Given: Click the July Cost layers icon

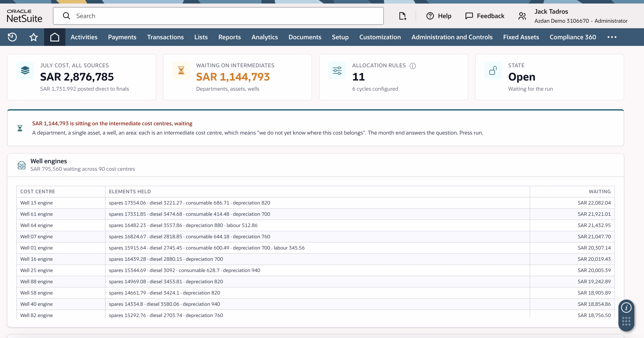Looking at the screenshot, I should (25, 70).
